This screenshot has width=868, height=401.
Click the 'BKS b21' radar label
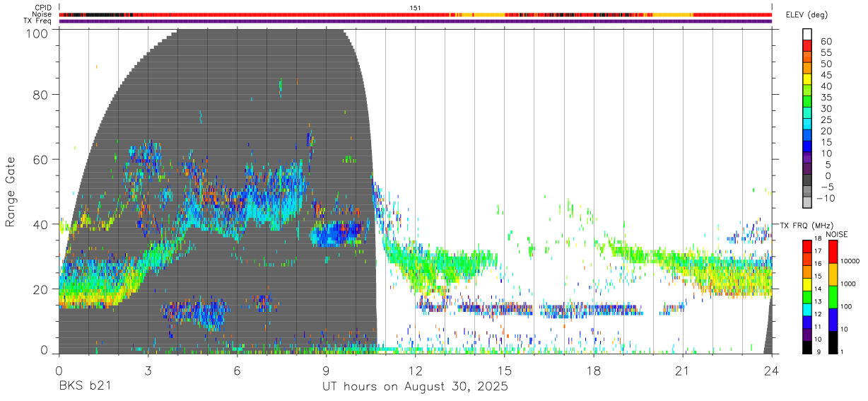[x=84, y=387]
